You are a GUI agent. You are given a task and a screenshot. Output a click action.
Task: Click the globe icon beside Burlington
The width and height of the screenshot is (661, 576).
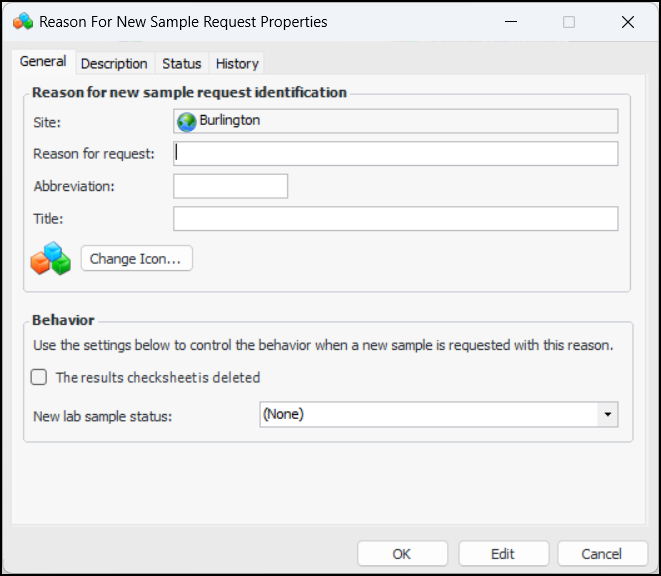tap(187, 121)
